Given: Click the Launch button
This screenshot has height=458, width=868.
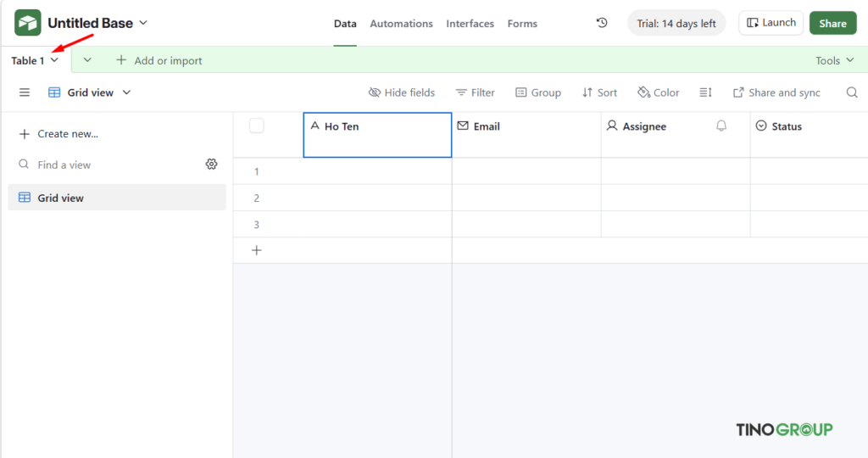Looking at the screenshot, I should tap(771, 23).
